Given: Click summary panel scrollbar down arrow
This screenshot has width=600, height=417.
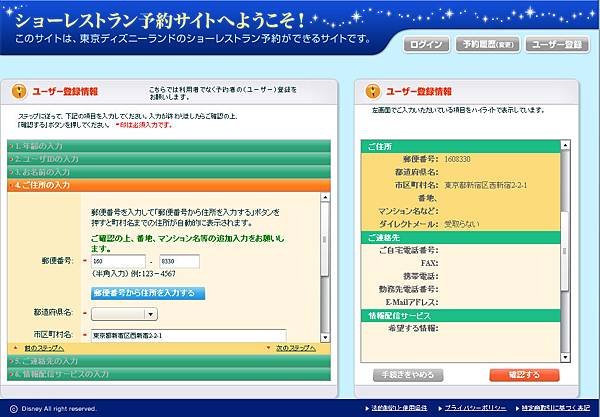Looking at the screenshot, I should click(x=565, y=357).
